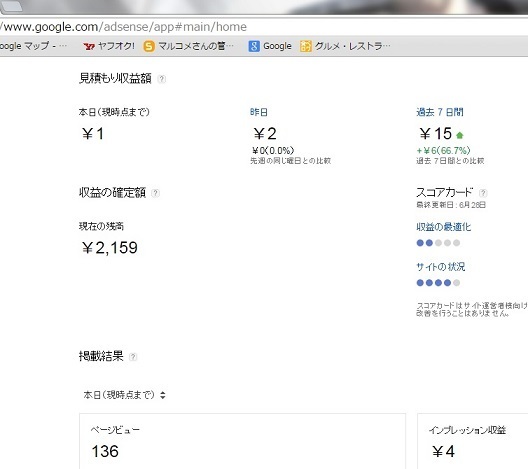The image size is (528, 469).
Task: Click the browser address bar URL
Action: 124,27
